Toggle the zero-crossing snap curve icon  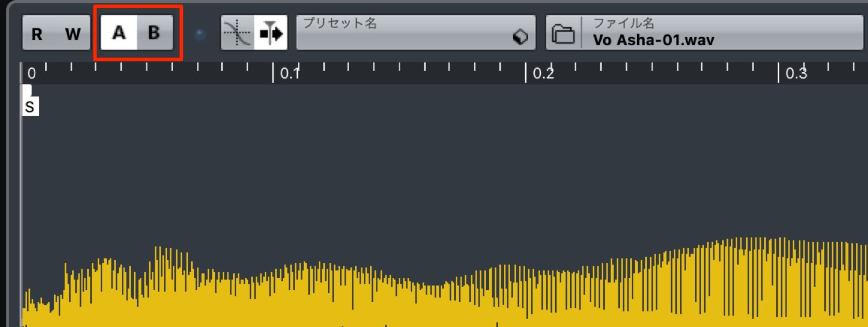pos(238,34)
